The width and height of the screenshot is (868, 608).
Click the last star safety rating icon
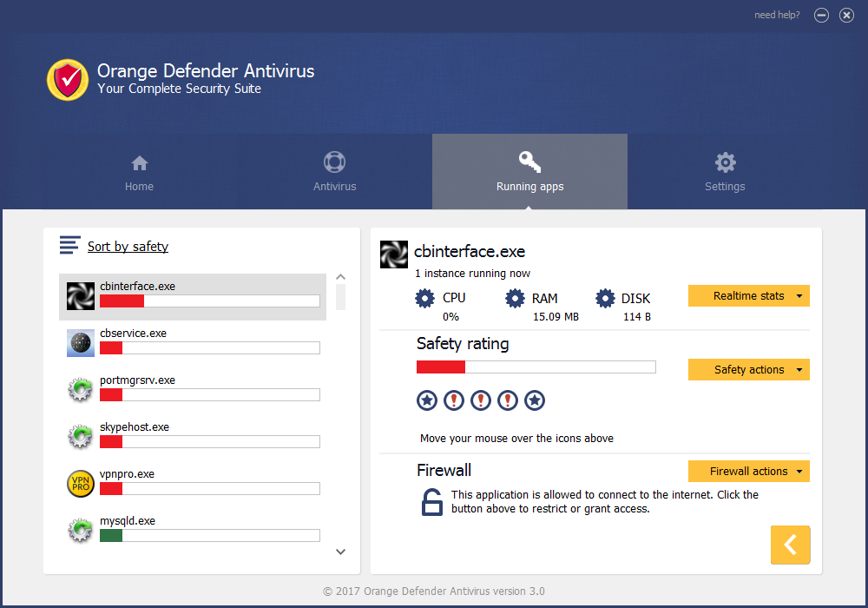(536, 400)
